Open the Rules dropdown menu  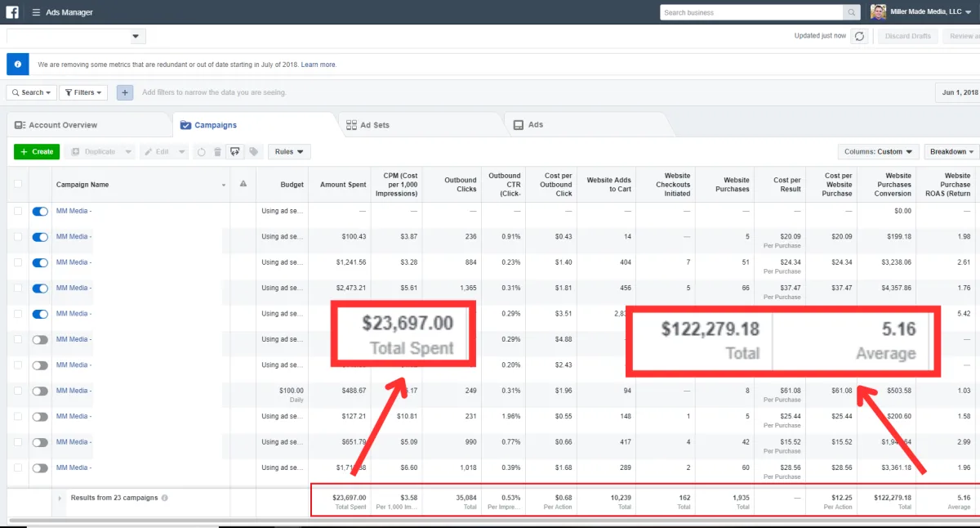tap(289, 152)
